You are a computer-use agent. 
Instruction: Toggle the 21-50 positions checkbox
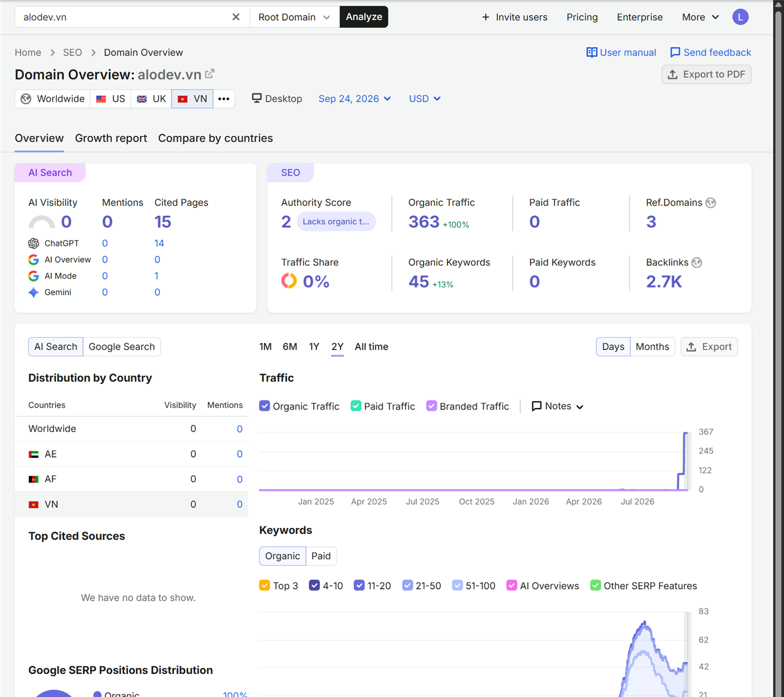[x=407, y=585]
